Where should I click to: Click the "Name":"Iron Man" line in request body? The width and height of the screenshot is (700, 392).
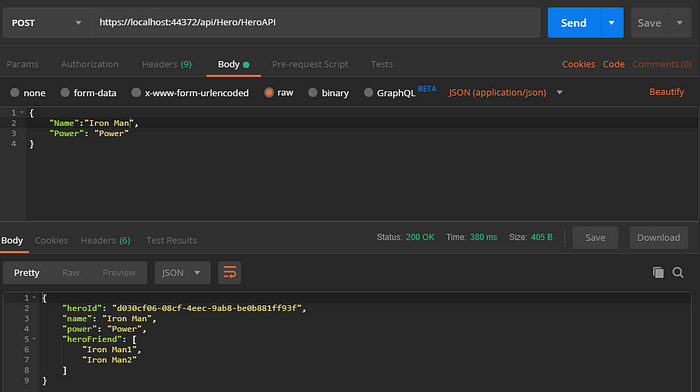tap(94, 123)
